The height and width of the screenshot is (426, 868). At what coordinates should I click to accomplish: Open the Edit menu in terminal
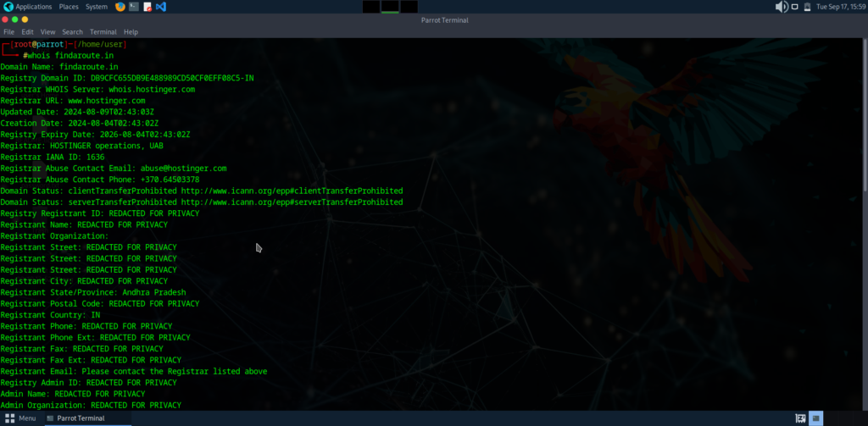click(x=28, y=32)
